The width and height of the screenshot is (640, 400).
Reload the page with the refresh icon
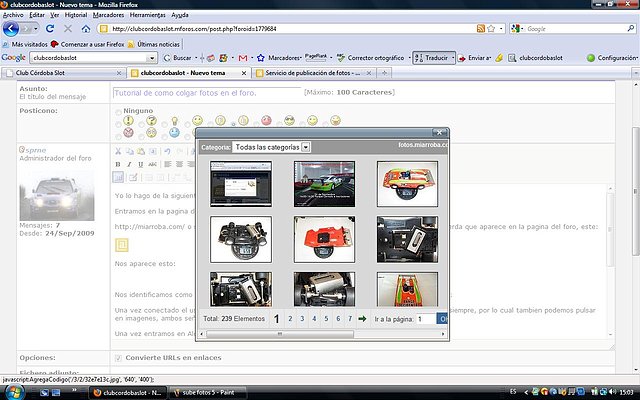(x=50, y=29)
